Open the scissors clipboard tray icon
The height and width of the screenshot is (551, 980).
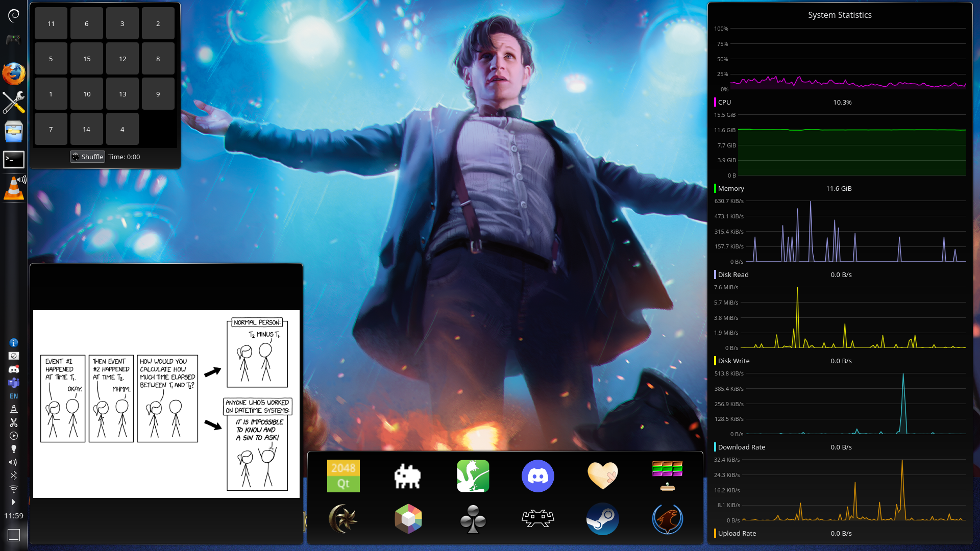[14, 422]
